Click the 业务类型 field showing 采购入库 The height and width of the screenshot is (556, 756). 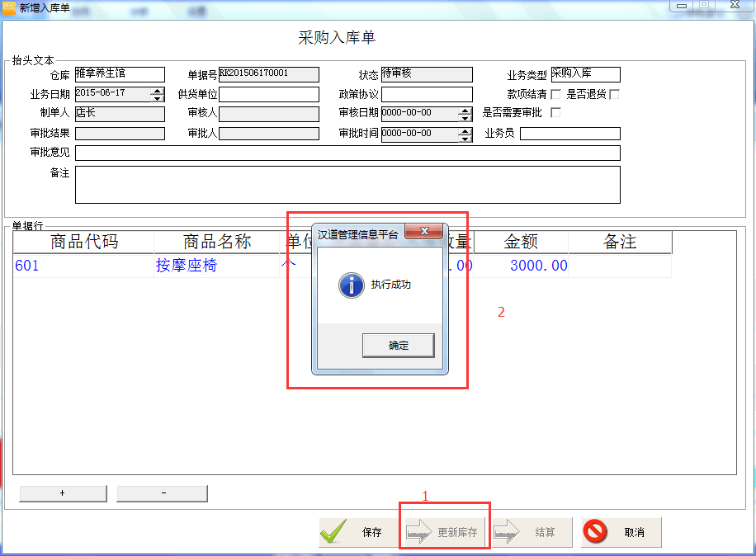586,74
